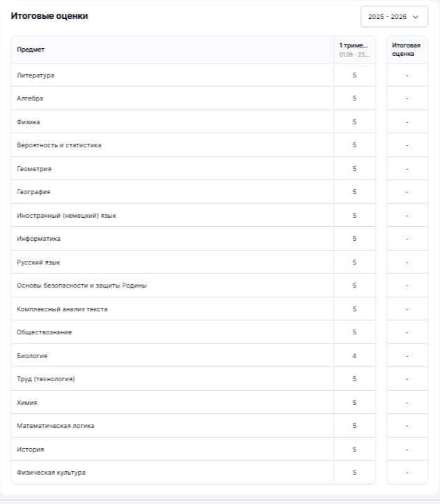The width and height of the screenshot is (440, 504).
Task: Click trimester grade 5 for «Химия»
Action: pyautogui.click(x=354, y=403)
